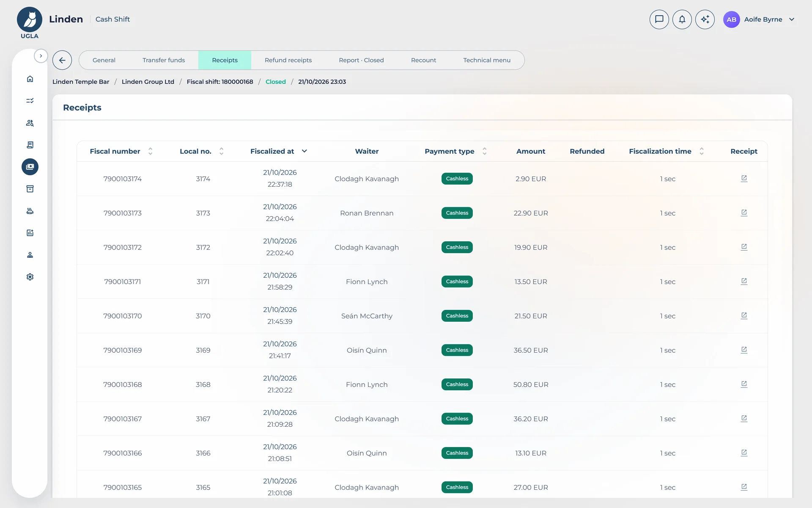Sort by Fiscalization time column
The height and width of the screenshot is (508, 812).
click(x=701, y=151)
